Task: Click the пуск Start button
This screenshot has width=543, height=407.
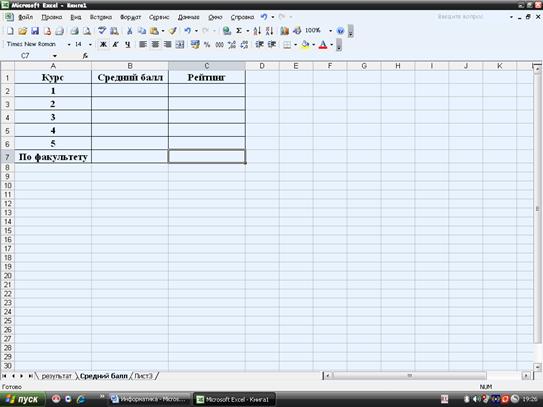Action: tap(23, 399)
